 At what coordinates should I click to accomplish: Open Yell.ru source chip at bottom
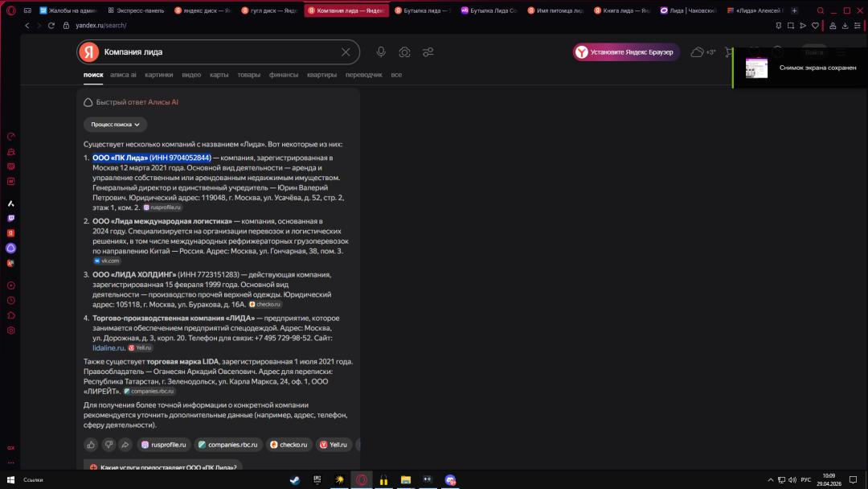334,445
